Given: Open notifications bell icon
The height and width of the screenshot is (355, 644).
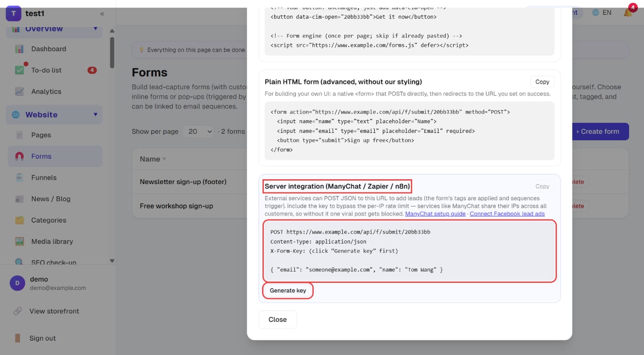Looking at the screenshot, I should tap(628, 12).
